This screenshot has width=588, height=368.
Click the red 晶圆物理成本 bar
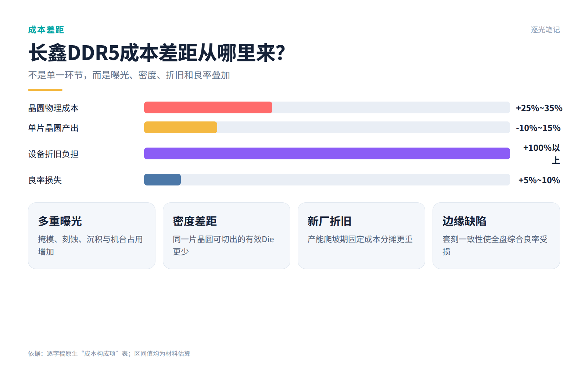coord(208,107)
